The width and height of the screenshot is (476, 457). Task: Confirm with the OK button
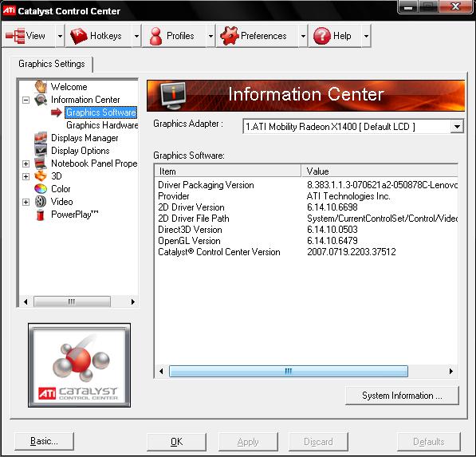(x=176, y=442)
